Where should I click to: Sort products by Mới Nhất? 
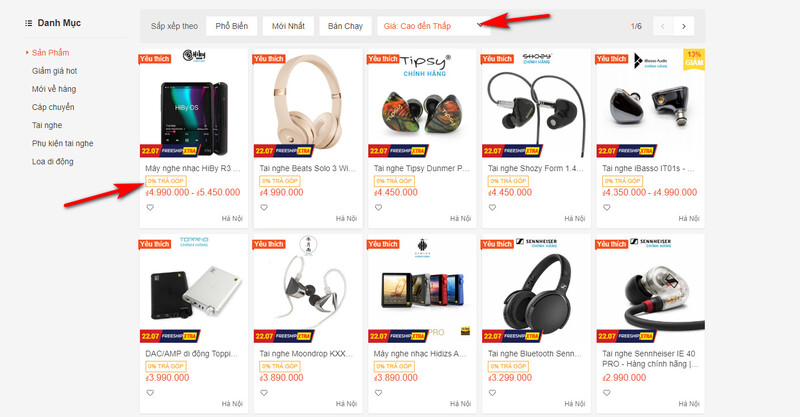pyautogui.click(x=288, y=26)
